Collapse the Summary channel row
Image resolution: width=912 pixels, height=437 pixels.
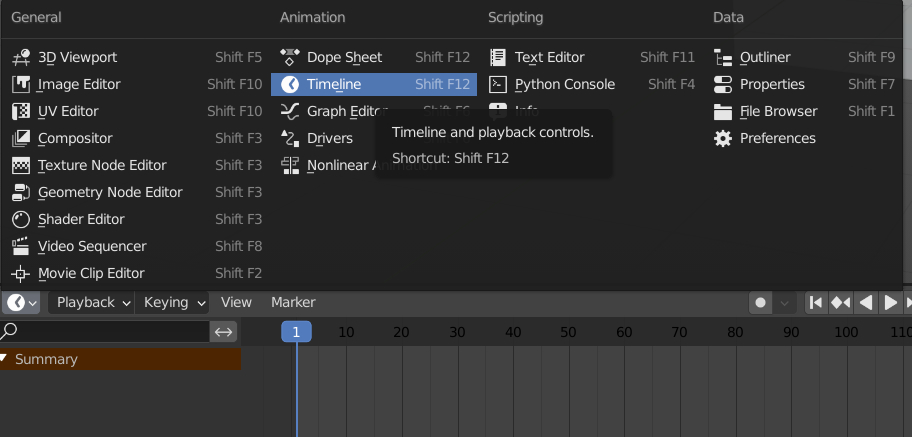(6, 359)
